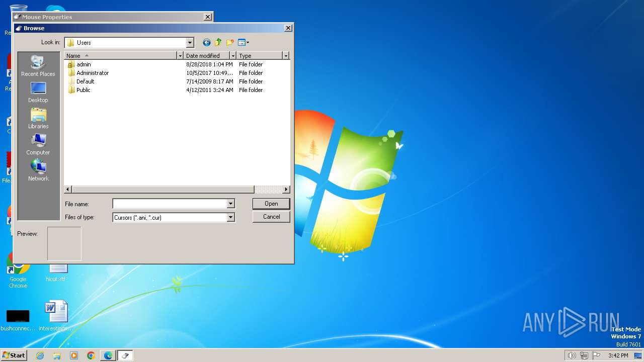644x362 pixels.
Task: Expand the Look in folder dropdown
Action: [x=190, y=43]
